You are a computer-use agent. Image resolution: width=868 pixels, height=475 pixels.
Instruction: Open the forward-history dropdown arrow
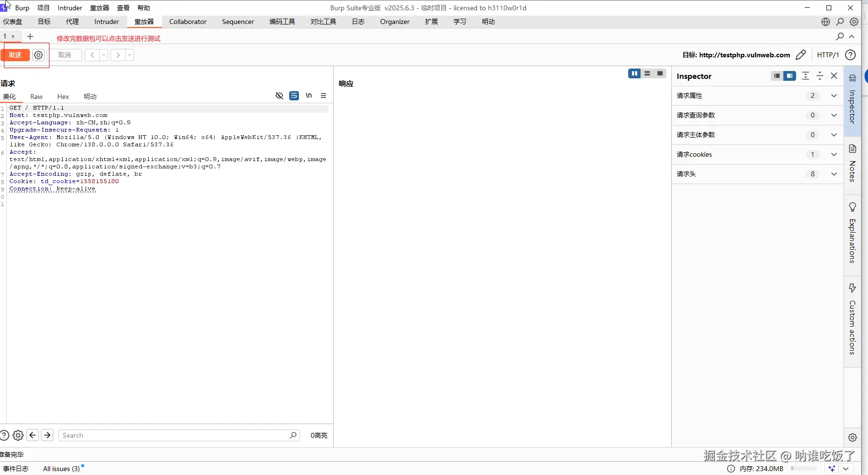coord(130,55)
